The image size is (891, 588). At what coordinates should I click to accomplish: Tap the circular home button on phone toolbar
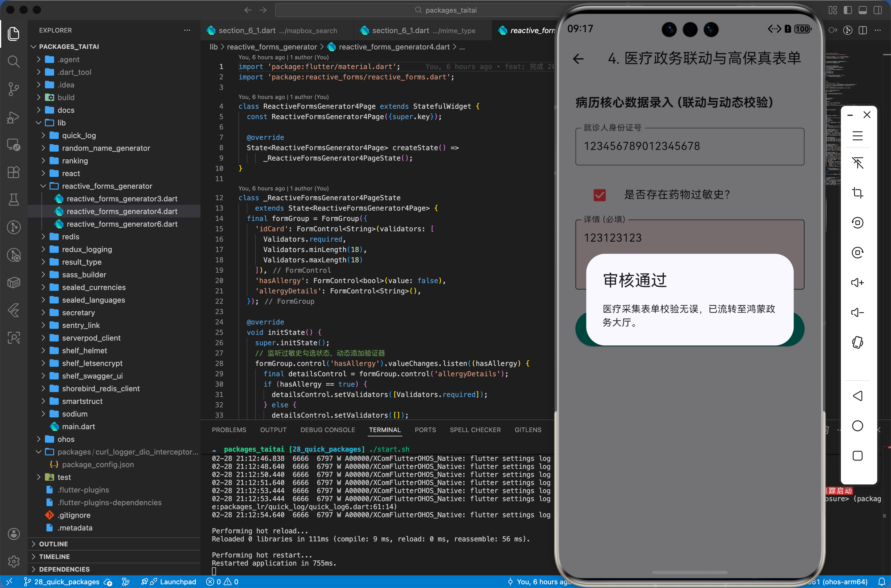pyautogui.click(x=858, y=426)
